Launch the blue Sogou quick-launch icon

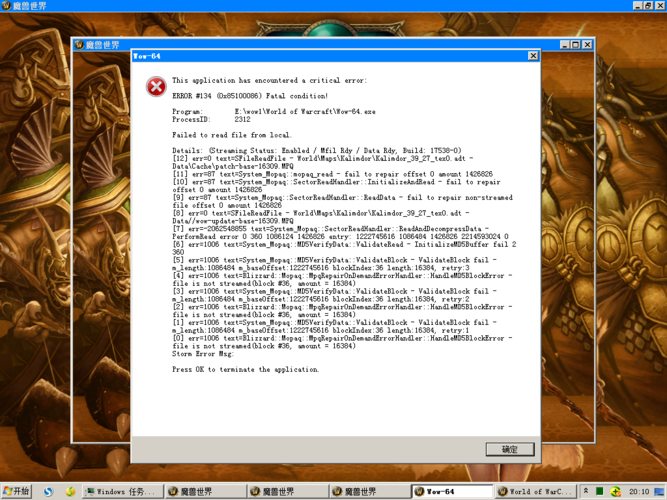point(48,491)
